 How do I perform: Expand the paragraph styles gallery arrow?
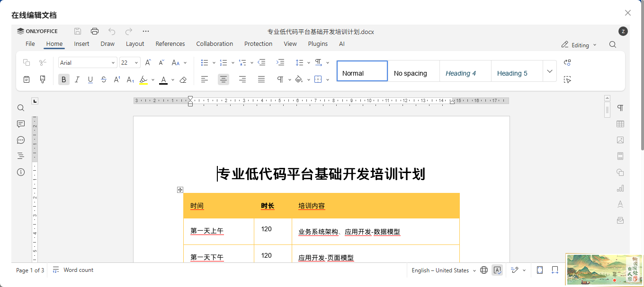pyautogui.click(x=549, y=71)
